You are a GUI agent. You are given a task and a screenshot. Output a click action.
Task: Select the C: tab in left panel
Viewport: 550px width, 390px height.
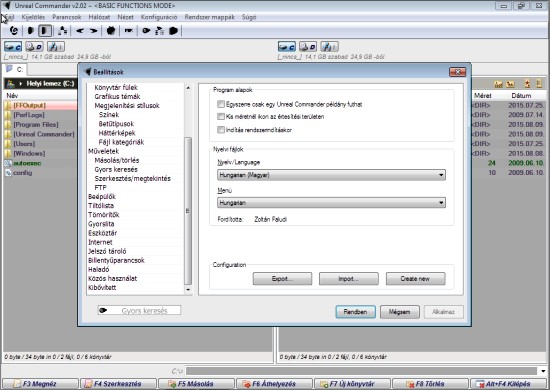tap(15, 69)
